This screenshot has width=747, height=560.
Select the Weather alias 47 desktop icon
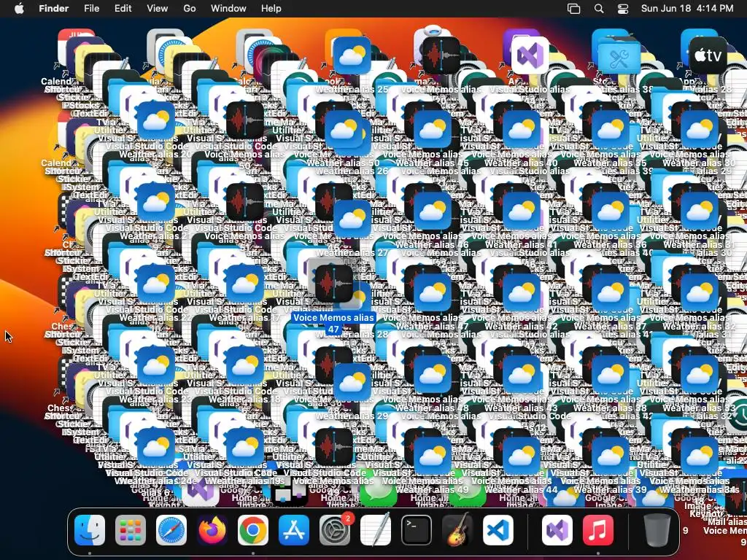pos(433,292)
